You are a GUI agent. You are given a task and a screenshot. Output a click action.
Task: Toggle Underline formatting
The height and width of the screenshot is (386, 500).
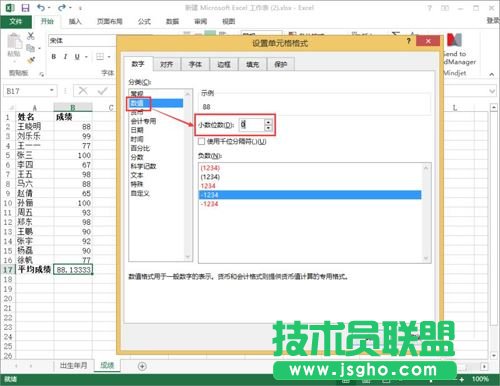tap(77, 57)
